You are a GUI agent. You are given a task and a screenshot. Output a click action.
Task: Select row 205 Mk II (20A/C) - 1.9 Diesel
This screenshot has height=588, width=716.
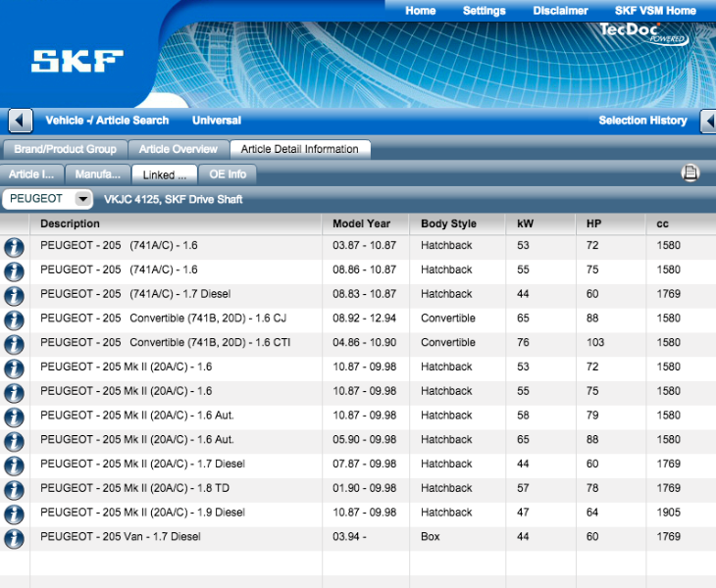point(358,514)
